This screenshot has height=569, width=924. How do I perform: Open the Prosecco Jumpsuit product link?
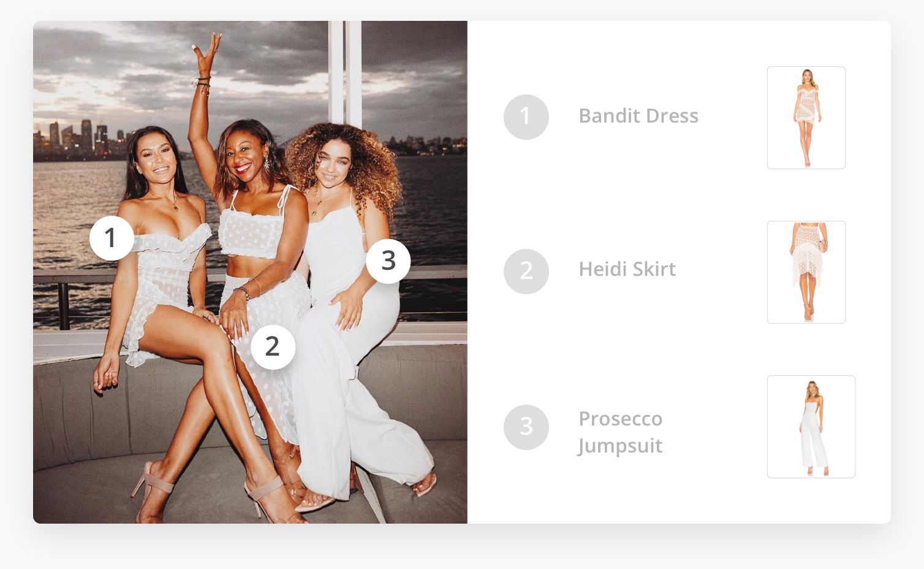tap(620, 432)
